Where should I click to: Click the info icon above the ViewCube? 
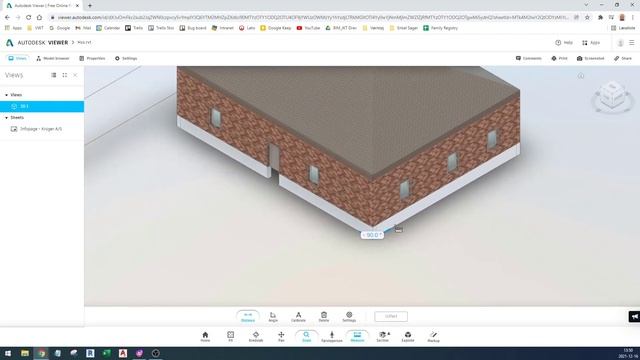580,76
